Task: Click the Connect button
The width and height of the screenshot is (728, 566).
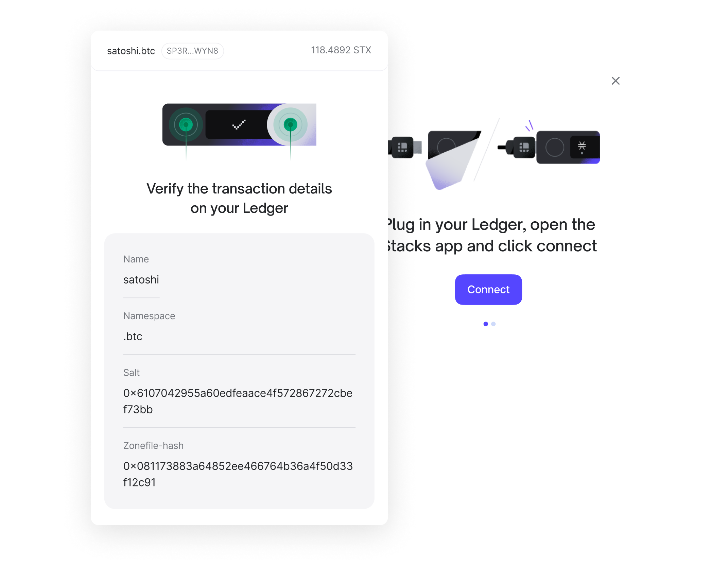Action: point(488,289)
